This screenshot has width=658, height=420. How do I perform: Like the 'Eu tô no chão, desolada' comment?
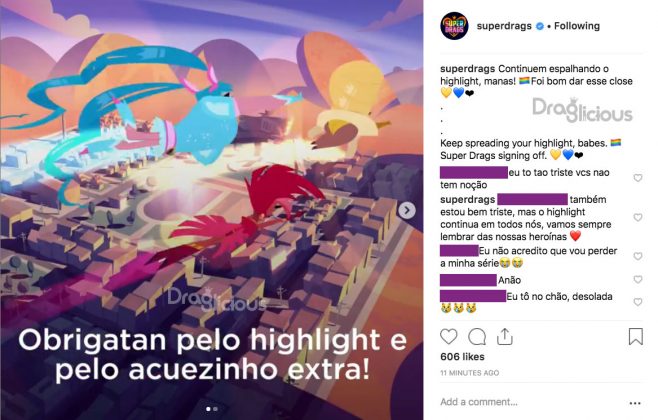(638, 302)
